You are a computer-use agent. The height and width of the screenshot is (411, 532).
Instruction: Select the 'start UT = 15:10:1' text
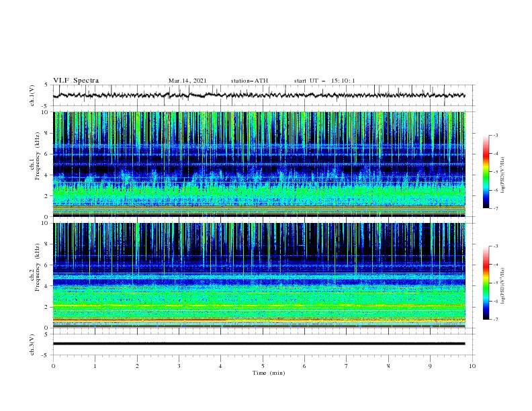point(324,81)
